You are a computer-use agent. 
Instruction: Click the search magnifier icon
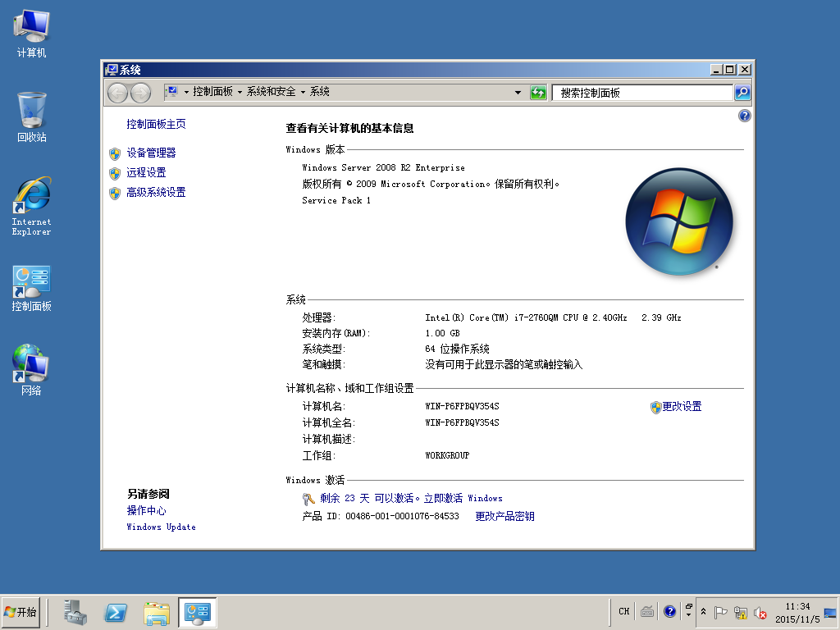(x=742, y=93)
